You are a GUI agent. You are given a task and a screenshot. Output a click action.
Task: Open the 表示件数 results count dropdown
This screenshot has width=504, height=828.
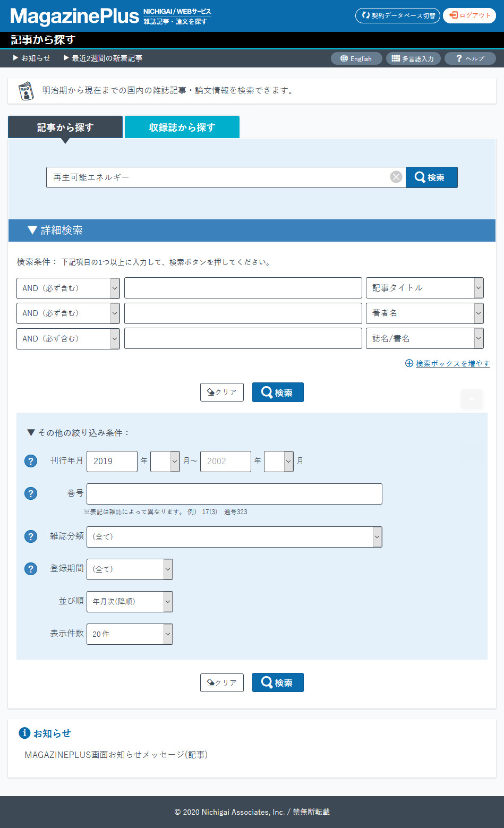[x=130, y=634]
